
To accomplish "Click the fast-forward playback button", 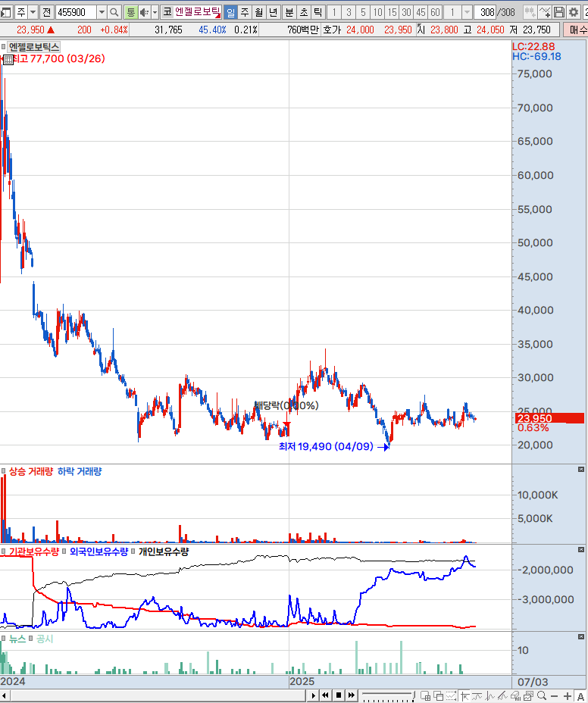I will [351, 696].
